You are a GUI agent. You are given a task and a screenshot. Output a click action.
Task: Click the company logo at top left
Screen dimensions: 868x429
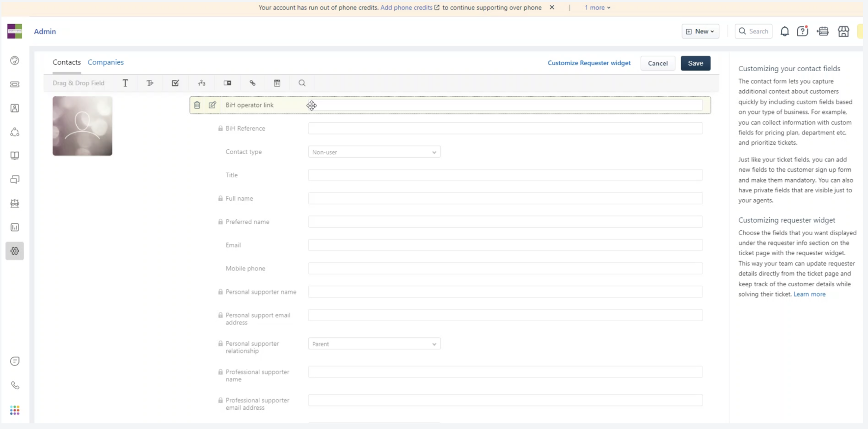pos(15,31)
